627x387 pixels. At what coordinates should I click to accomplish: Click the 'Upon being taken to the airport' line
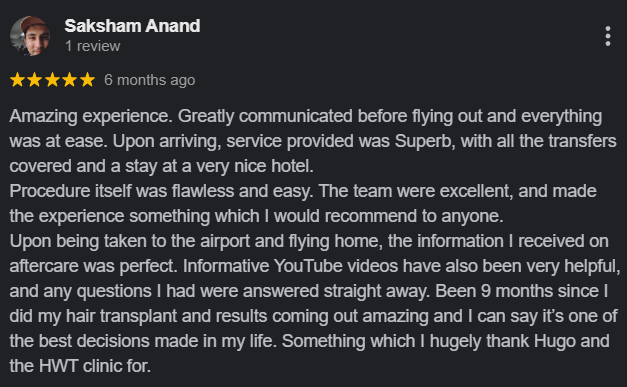(309, 241)
